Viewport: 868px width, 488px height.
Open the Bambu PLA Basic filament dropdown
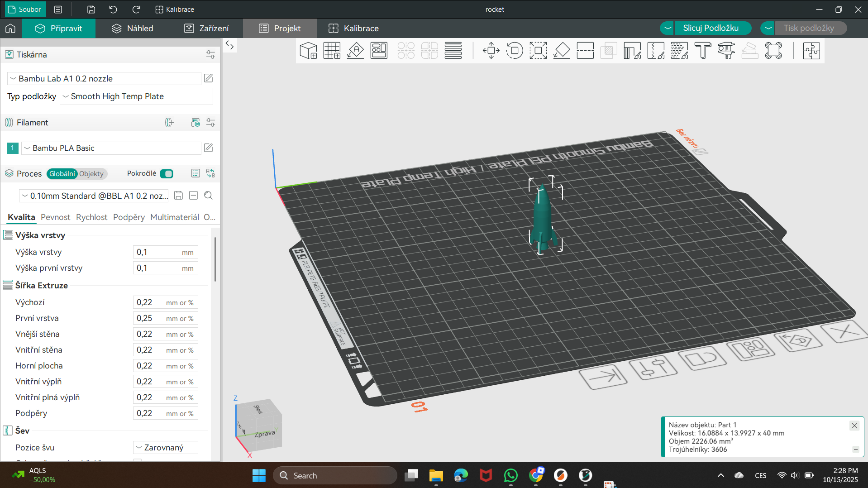pyautogui.click(x=111, y=148)
